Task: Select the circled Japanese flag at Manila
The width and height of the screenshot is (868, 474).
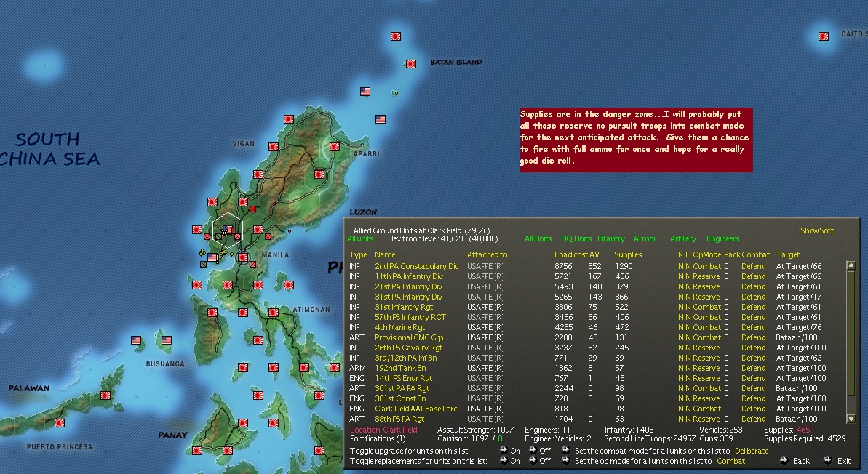Action: pos(243,257)
